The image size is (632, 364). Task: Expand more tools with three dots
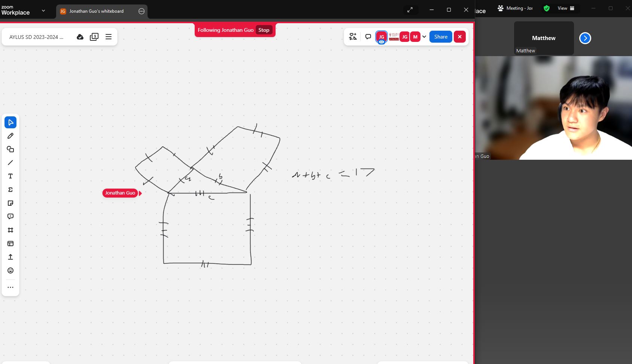[x=10, y=287]
